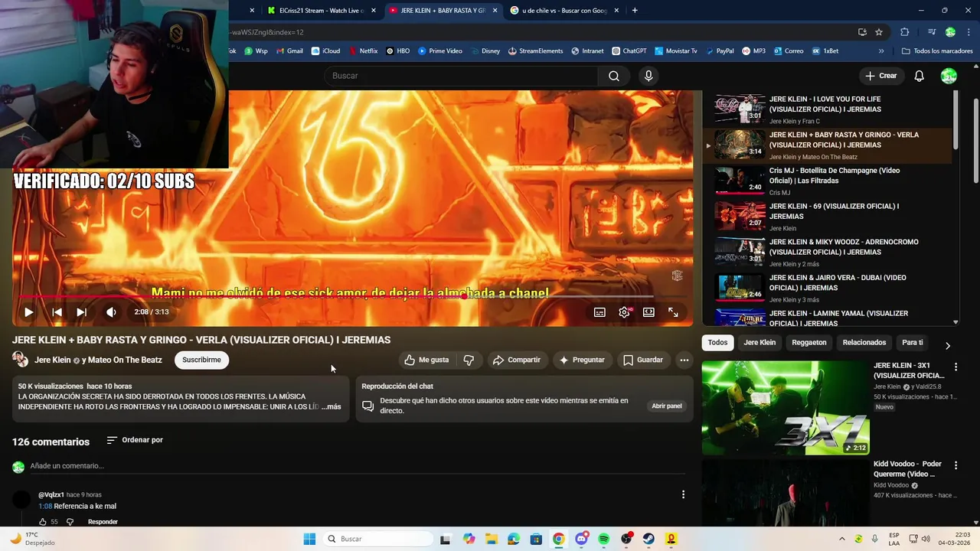Skip to the next playlist video

pos(81,312)
